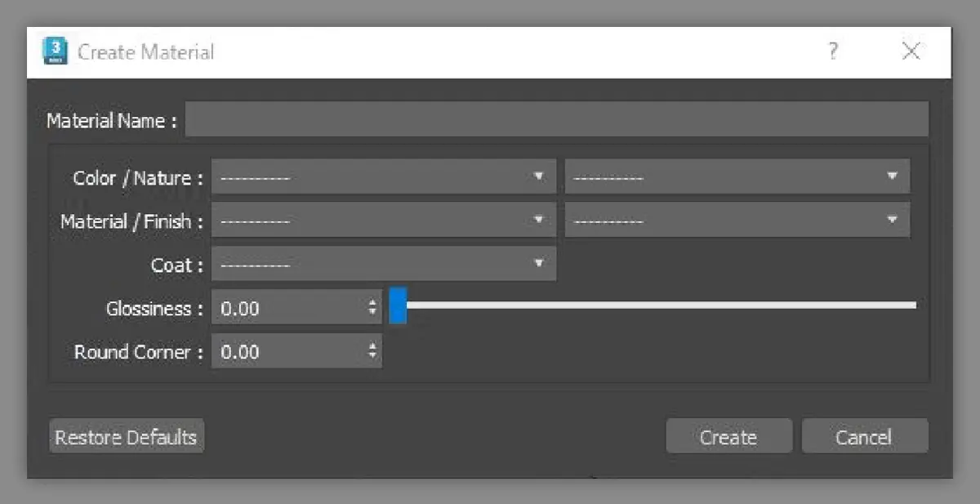Increase Glossiness with the spinner up arrow
Screen dimensions: 980x504
pyautogui.click(x=373, y=303)
